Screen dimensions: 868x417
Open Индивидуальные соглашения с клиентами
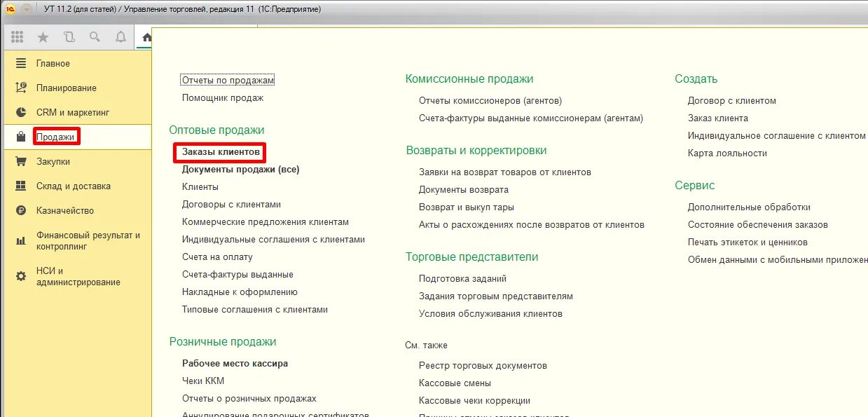273,239
